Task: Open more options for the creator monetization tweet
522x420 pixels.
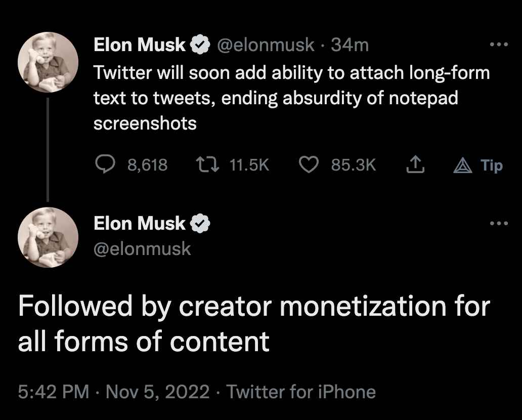Action: (x=498, y=223)
